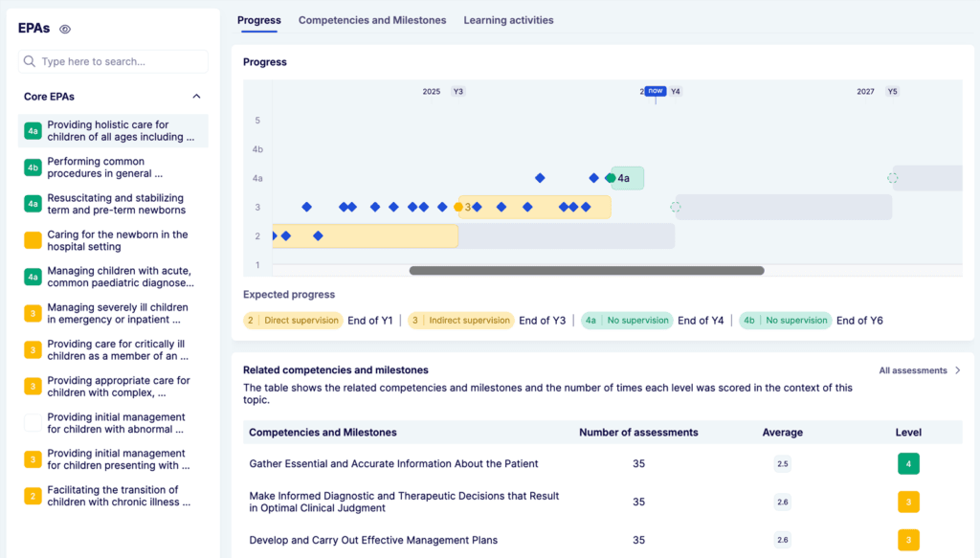Select the green 4a badge beside "Providing holistic care"

click(32, 130)
